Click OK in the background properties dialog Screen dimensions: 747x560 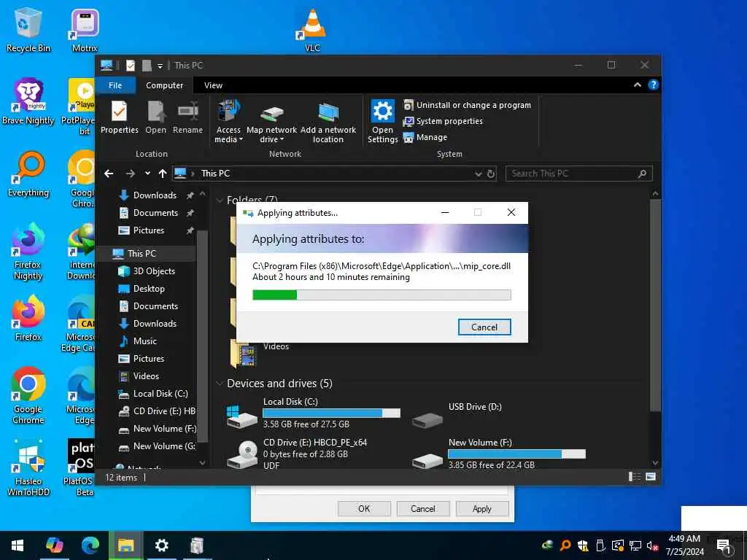pos(364,508)
